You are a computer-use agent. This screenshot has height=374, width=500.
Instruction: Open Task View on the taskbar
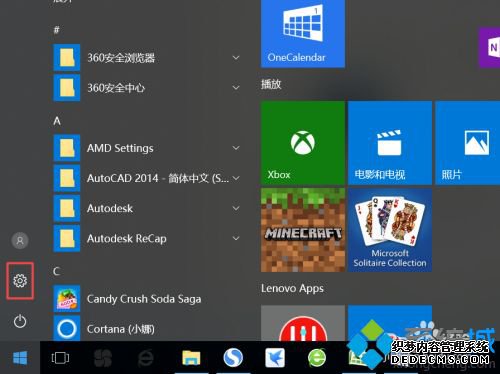pos(60,358)
